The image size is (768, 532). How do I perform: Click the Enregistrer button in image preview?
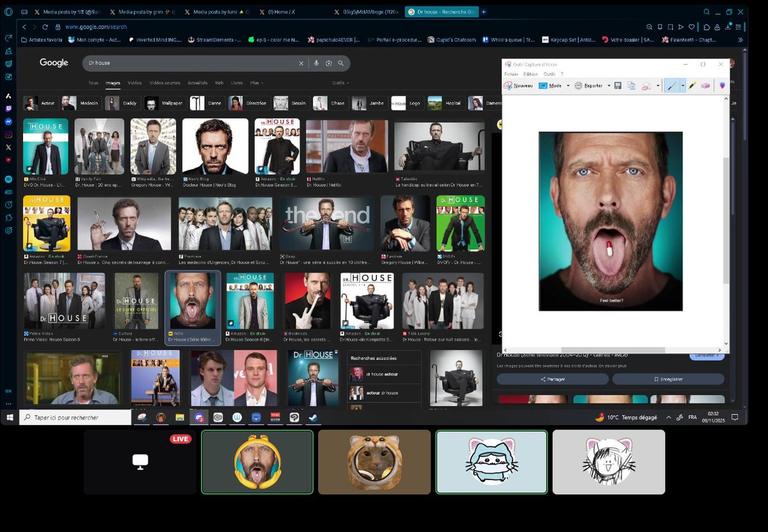(668, 379)
